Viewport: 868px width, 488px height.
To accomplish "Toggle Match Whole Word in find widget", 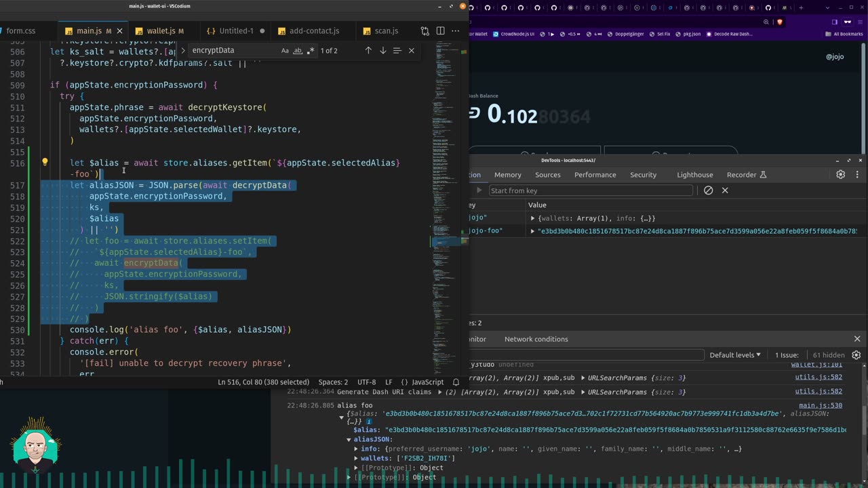I will (298, 51).
